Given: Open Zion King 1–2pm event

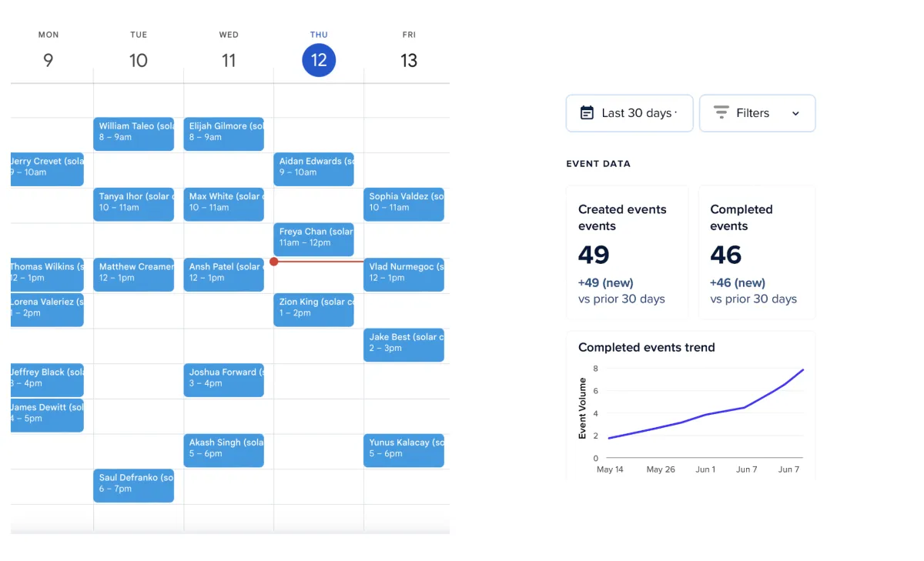Looking at the screenshot, I should [314, 310].
